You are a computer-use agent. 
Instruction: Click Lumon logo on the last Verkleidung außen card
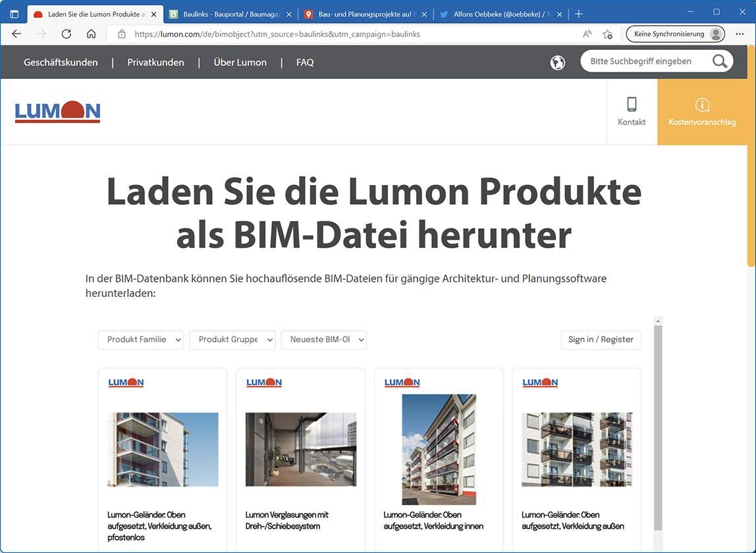[x=540, y=382]
